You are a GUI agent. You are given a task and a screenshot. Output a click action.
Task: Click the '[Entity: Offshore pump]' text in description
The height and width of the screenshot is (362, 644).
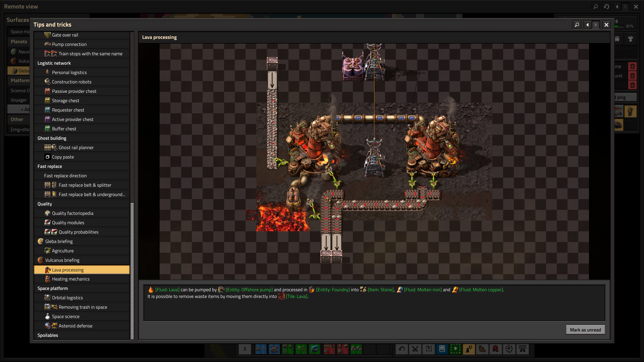click(x=249, y=290)
